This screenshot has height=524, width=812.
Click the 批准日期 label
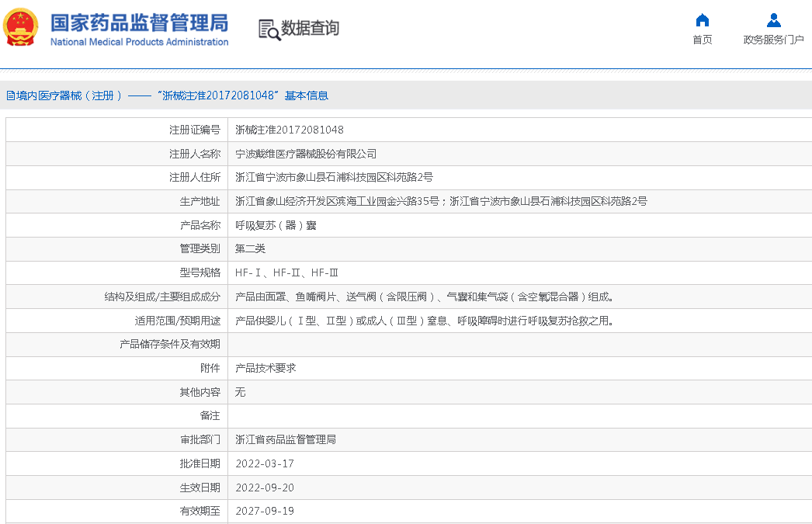pos(200,463)
